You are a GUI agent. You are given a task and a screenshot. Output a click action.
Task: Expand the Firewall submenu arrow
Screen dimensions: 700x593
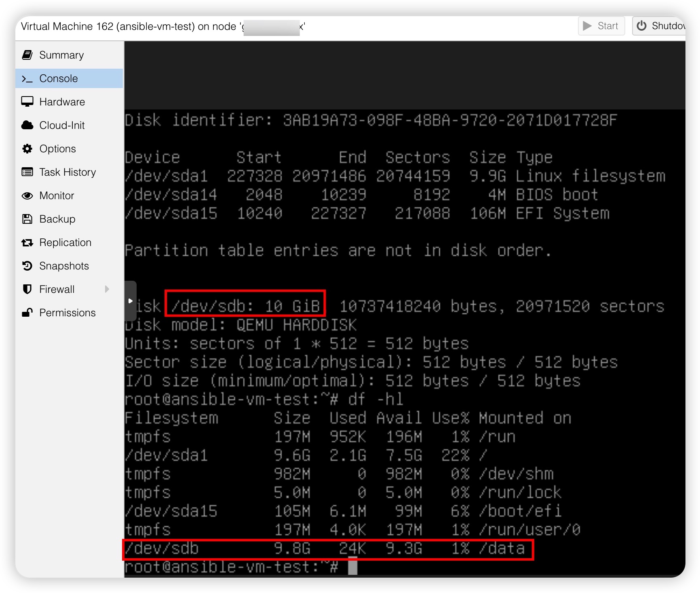[107, 289]
